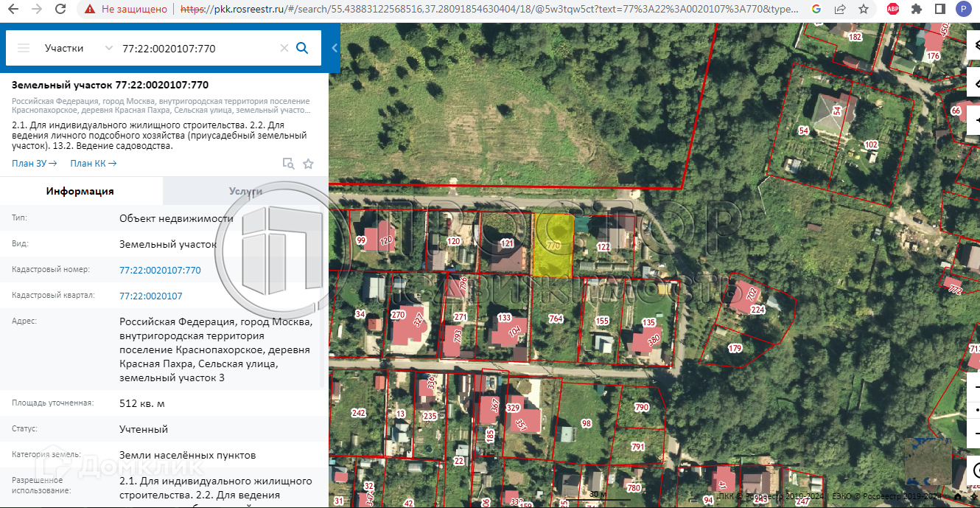This screenshot has height=508, width=980.
Task: Bookmark this page with the star icon
Action: (x=864, y=10)
